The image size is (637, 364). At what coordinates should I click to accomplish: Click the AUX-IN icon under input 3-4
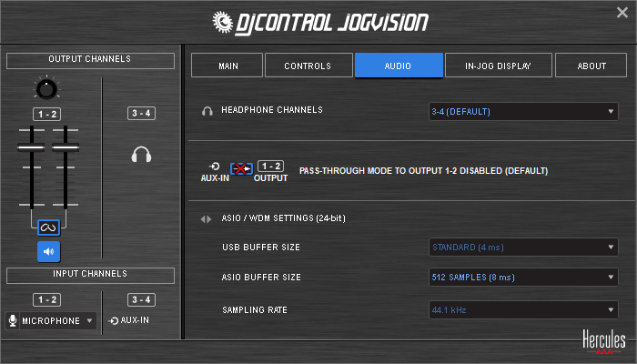point(114,320)
